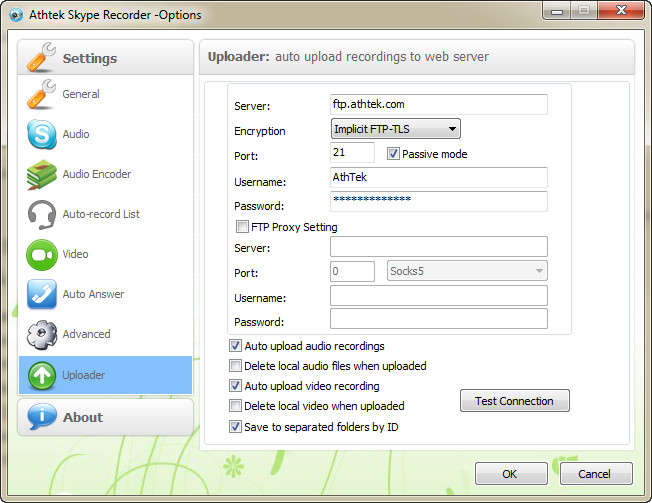Select the Advanced settings entry

coord(105,334)
